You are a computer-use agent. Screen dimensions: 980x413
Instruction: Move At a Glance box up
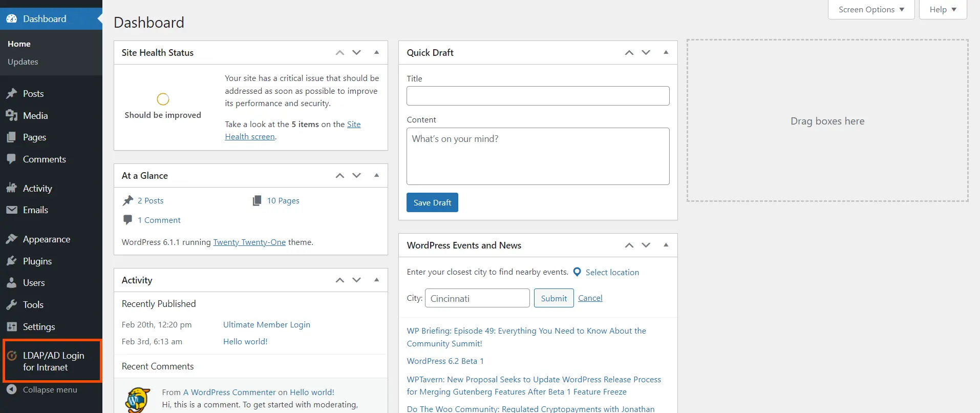(x=340, y=176)
